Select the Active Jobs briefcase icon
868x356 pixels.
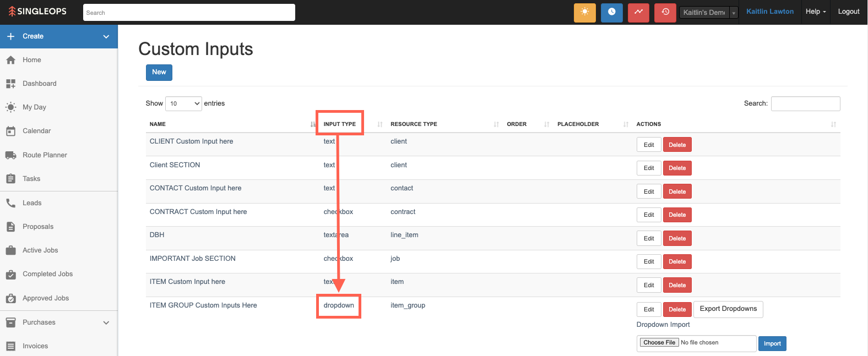(x=10, y=250)
